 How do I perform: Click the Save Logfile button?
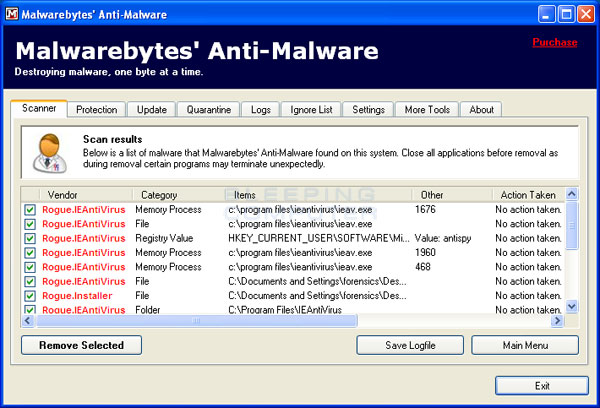[410, 345]
